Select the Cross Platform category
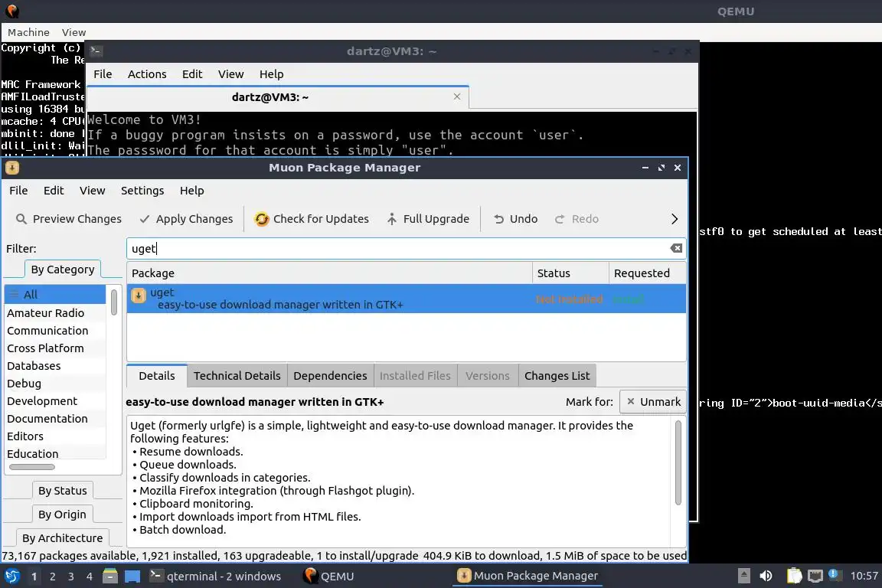 [55, 348]
